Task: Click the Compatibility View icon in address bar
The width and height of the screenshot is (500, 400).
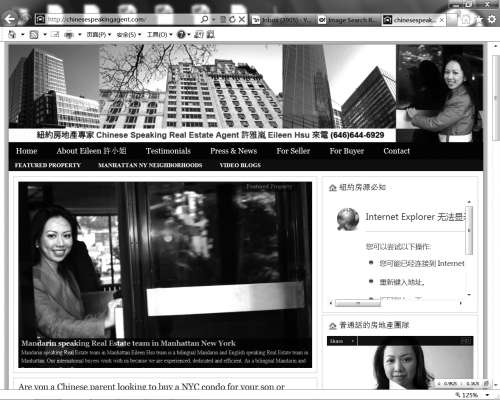Action: [223, 20]
